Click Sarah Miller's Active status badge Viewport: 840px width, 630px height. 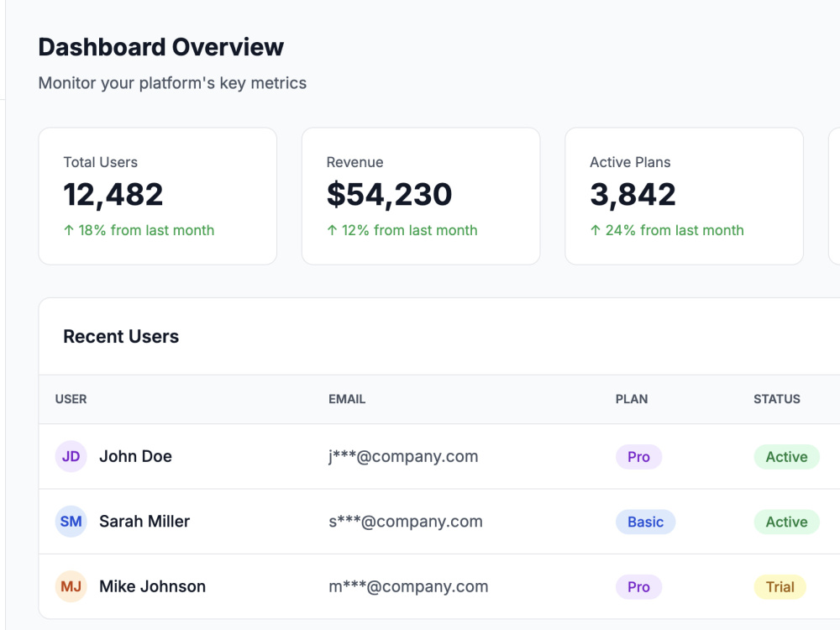[786, 522]
